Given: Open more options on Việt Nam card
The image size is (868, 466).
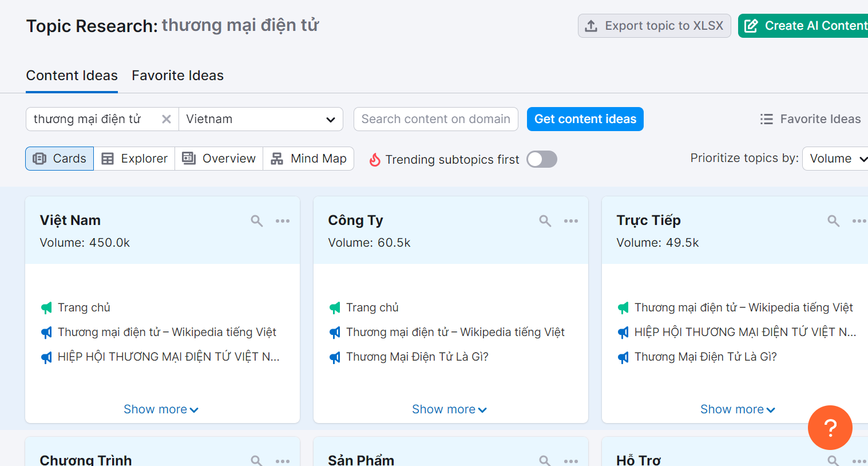Looking at the screenshot, I should click(x=283, y=221).
